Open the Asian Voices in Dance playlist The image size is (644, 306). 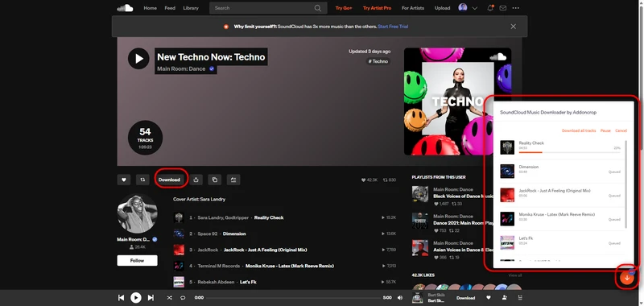(464, 250)
